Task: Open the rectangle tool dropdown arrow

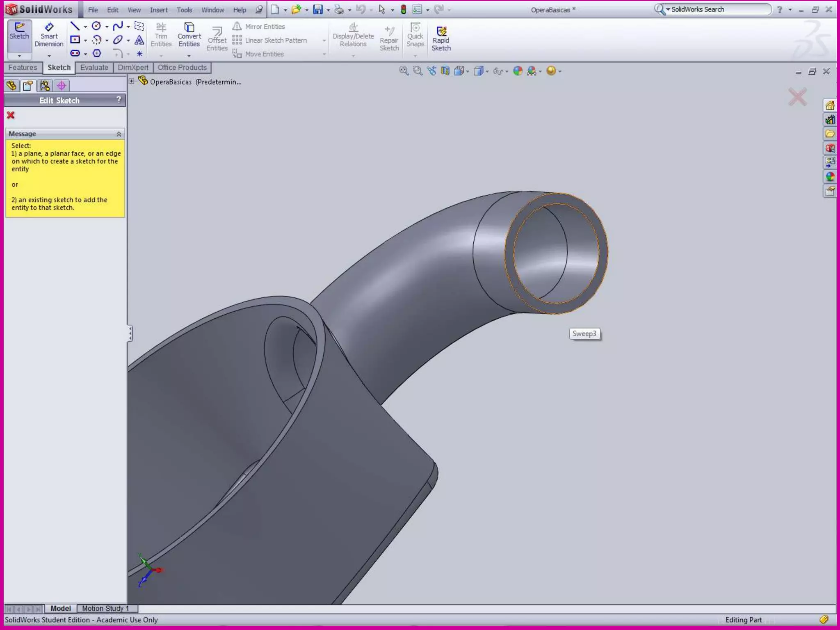Action: [x=85, y=41]
